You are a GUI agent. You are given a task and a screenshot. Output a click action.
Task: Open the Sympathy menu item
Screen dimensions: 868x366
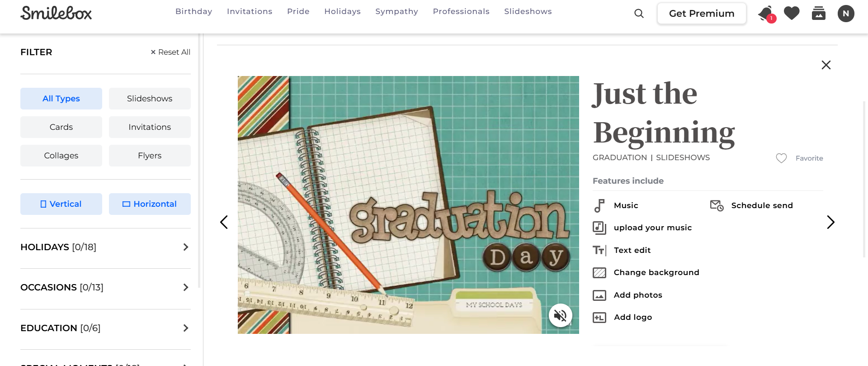[x=396, y=11]
